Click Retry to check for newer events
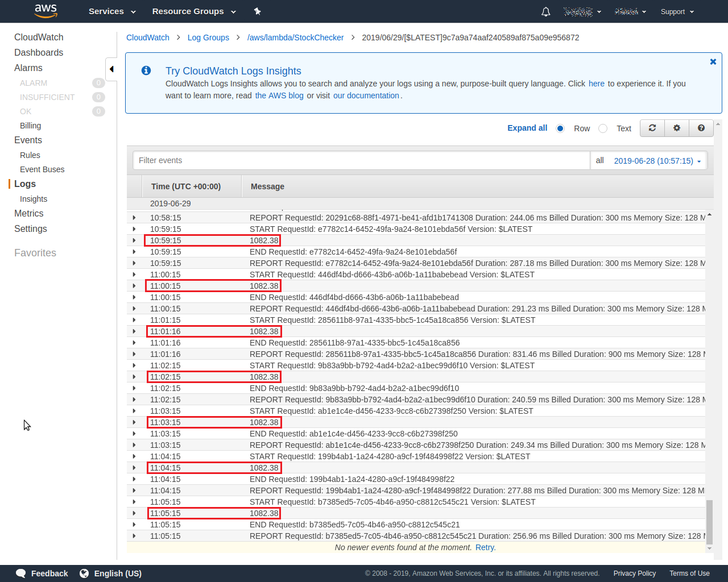The height and width of the screenshot is (582, 728). coord(485,547)
